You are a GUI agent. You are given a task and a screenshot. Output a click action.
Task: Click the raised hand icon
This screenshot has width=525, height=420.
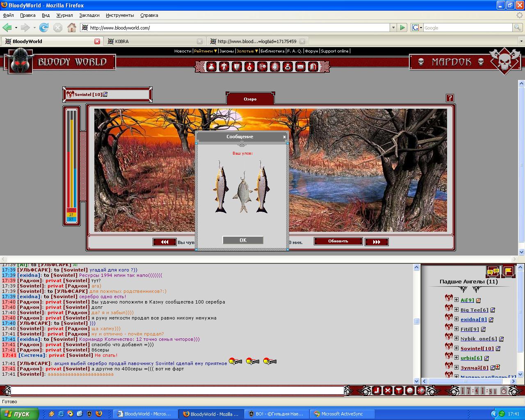[x=275, y=66]
